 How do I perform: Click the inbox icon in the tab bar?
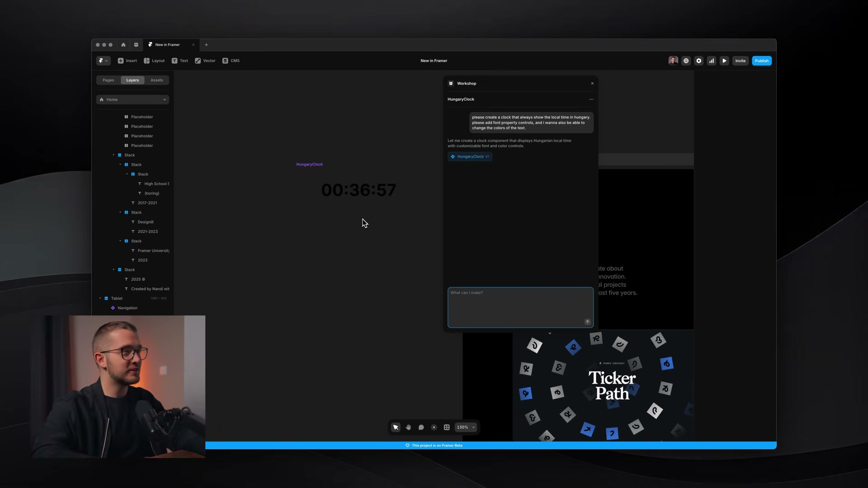(136, 45)
